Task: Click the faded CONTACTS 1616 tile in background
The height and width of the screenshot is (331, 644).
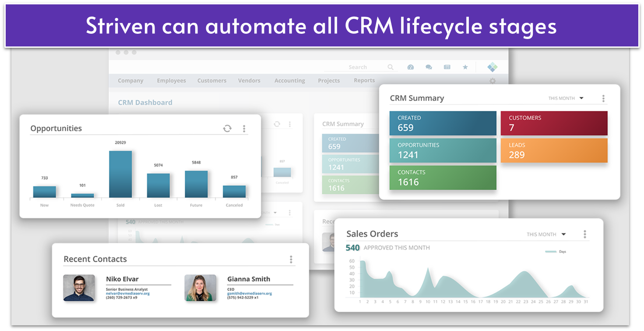Action: click(x=350, y=185)
